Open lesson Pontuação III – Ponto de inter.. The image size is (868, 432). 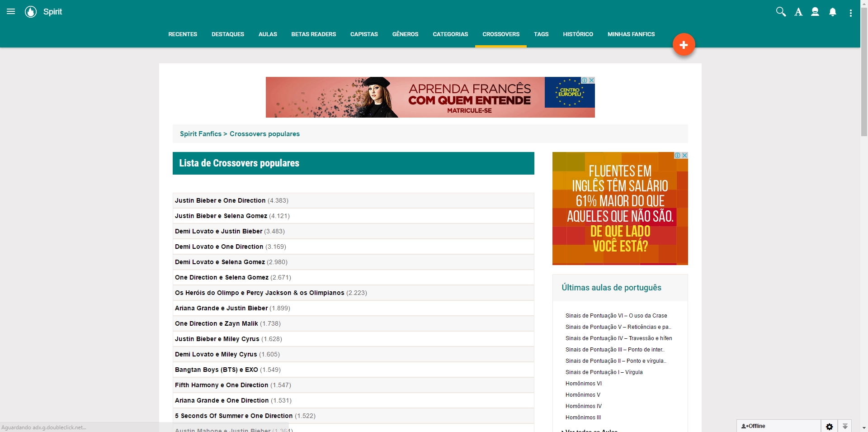click(x=615, y=350)
